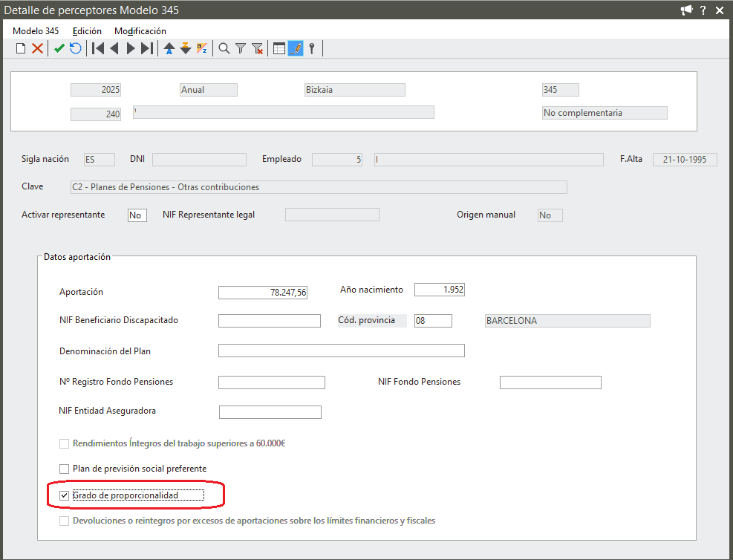The width and height of the screenshot is (733, 560).
Task: Tick Rendimientos íntegros superiores a 60.000€ checkbox
Action: 64,443
